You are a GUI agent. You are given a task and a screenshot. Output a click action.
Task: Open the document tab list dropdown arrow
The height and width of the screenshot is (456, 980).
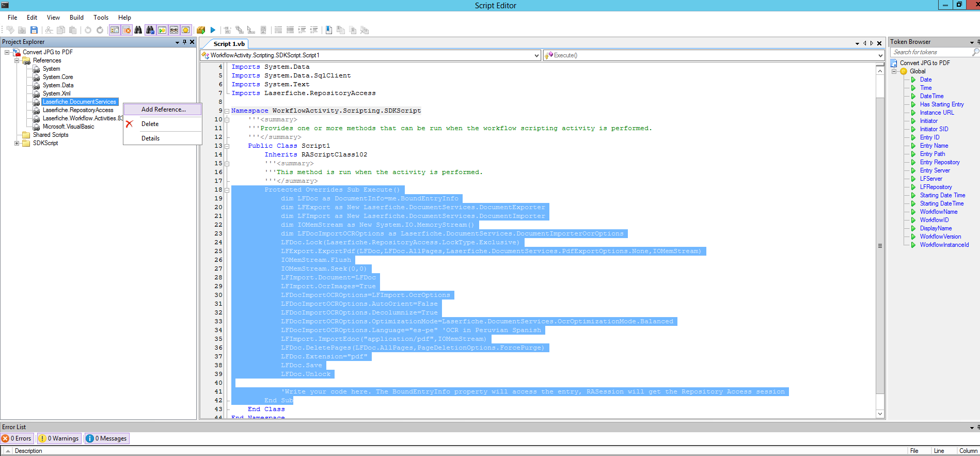pyautogui.click(x=857, y=43)
